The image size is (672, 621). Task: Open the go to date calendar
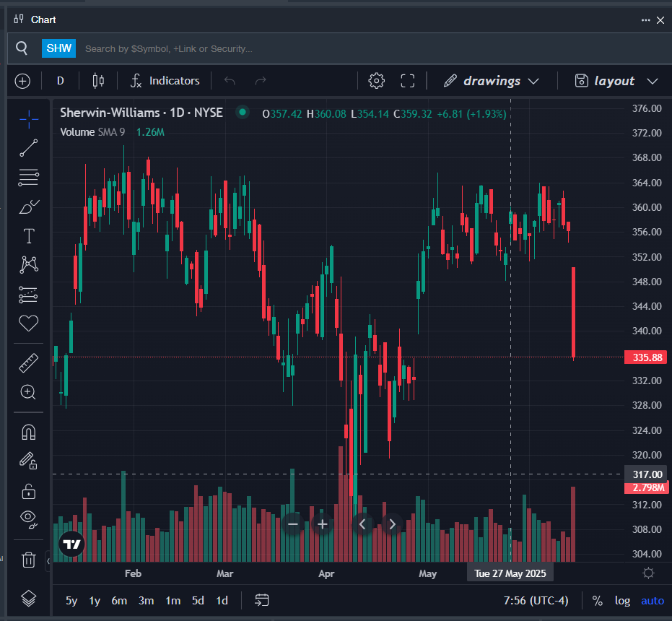[261, 600]
